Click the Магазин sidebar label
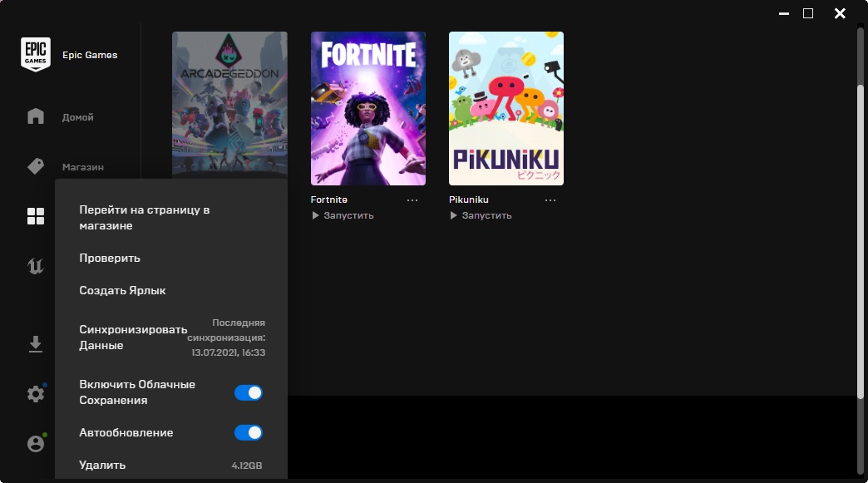The width and height of the screenshot is (868, 483). point(83,167)
